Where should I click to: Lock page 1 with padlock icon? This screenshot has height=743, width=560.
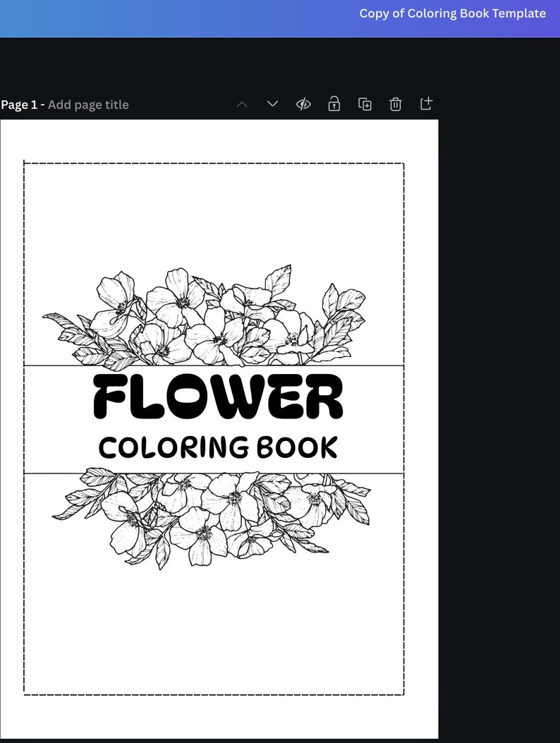[334, 104]
